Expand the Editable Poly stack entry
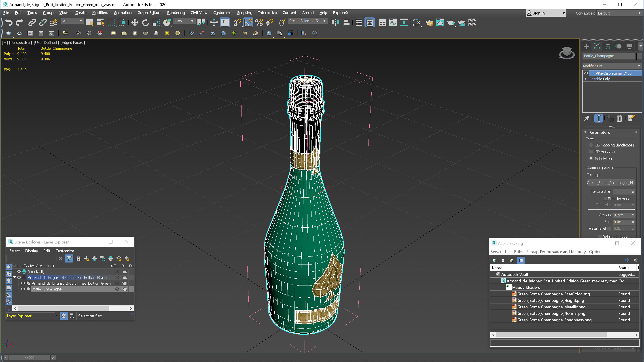Viewport: 644px width, 362px height. pos(586,79)
